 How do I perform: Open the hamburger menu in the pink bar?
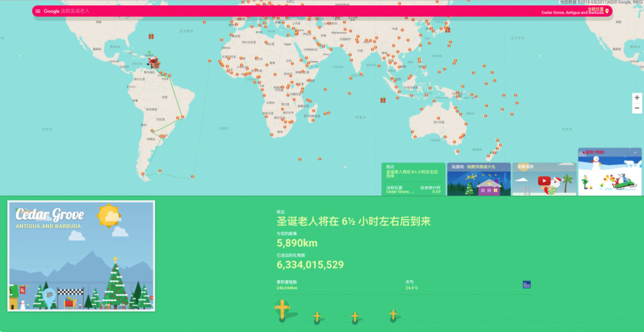click(x=38, y=11)
